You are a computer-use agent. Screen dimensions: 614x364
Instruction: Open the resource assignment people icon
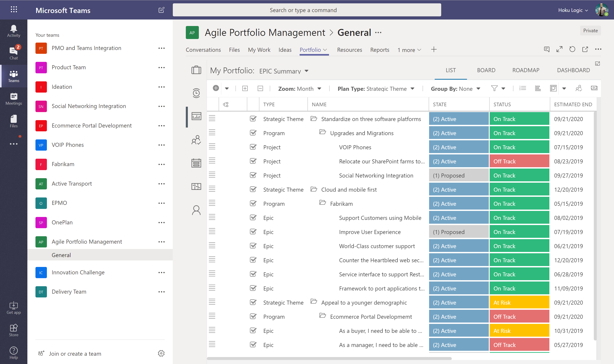[x=579, y=88]
